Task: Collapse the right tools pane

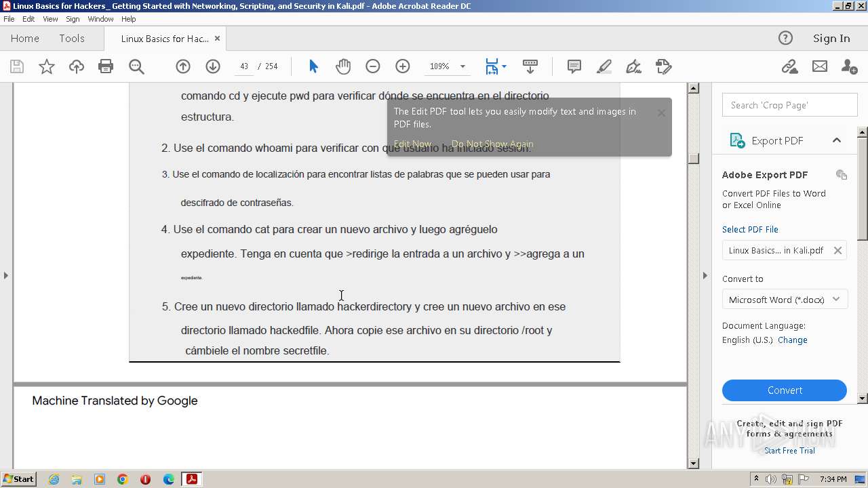Action: point(705,275)
